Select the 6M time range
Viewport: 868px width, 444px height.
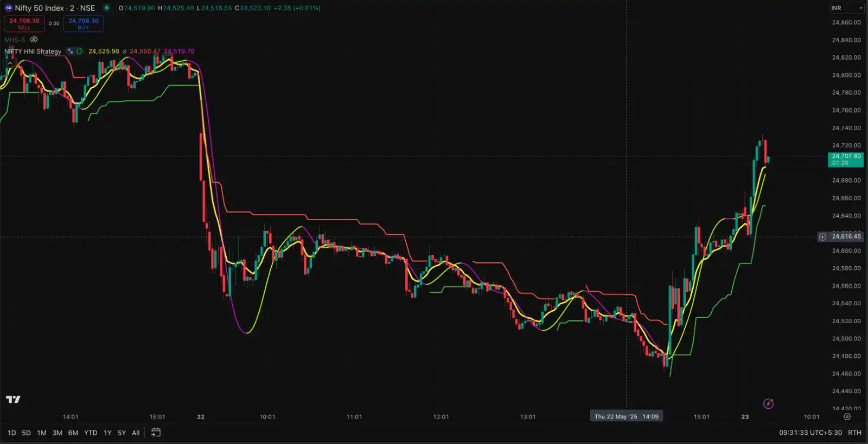[x=73, y=433]
